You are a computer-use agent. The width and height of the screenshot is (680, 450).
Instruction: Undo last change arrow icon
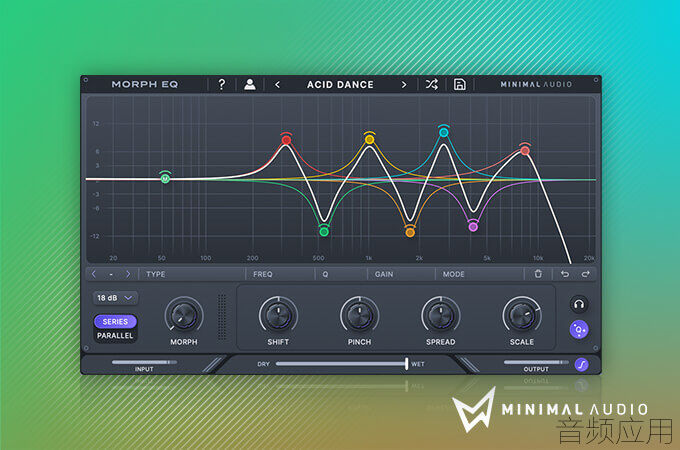point(565,274)
